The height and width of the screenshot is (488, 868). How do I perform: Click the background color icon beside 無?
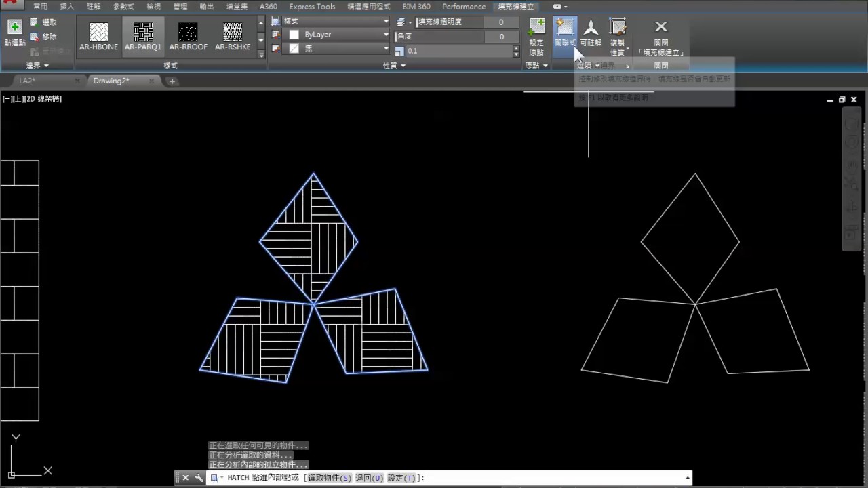(276, 48)
